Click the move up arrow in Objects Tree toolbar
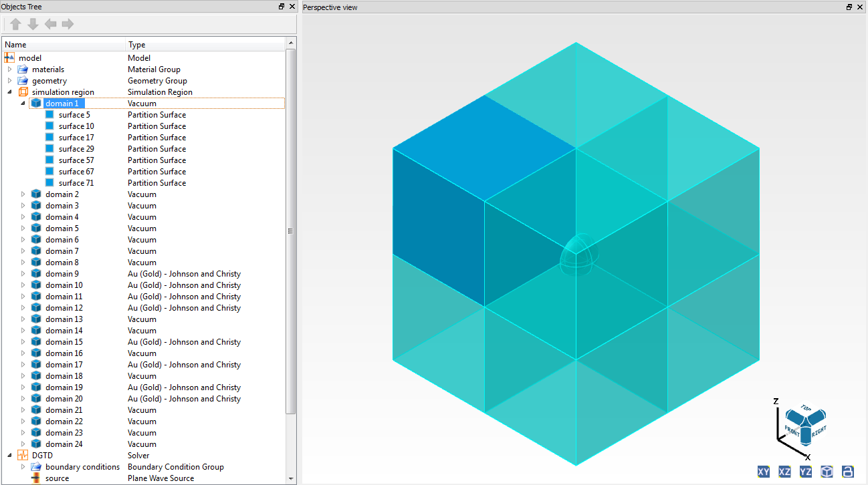Screen dimensions: 868x485 click(15, 24)
